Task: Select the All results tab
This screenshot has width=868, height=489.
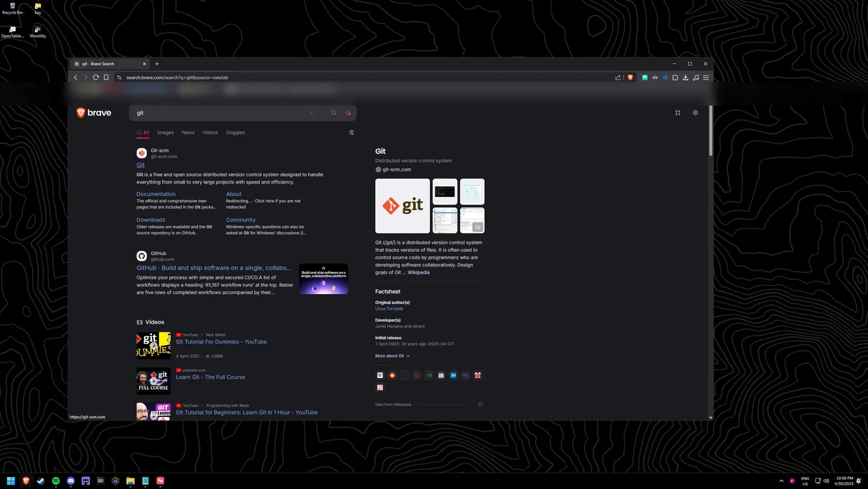Action: pyautogui.click(x=143, y=132)
